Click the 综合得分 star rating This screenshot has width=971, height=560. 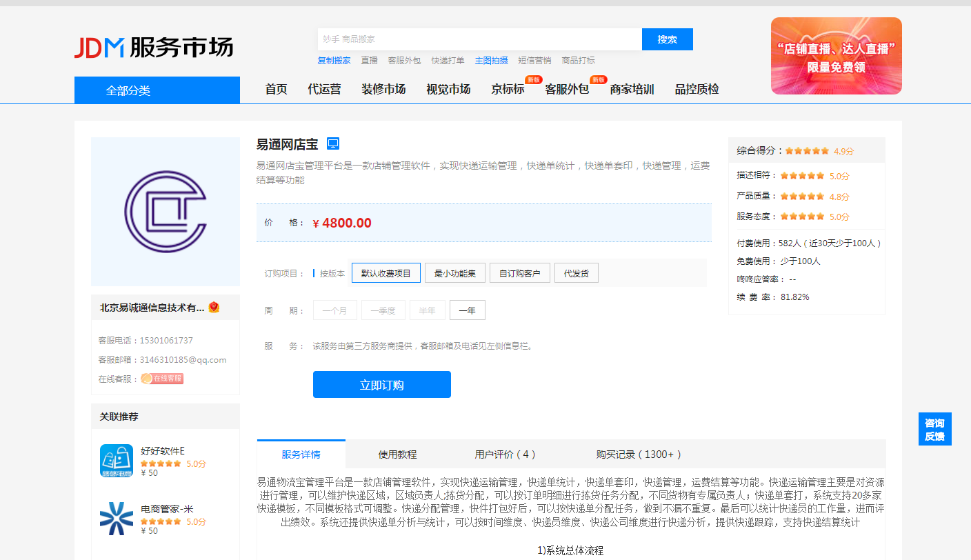[x=807, y=150]
